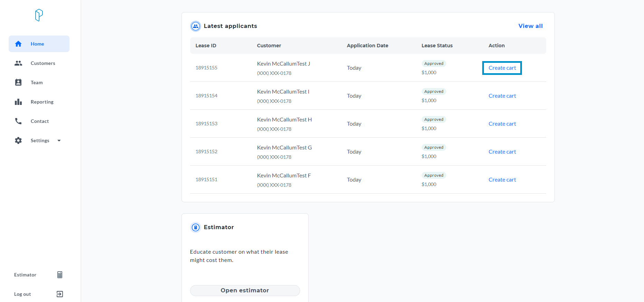
Task: Click the Action column header
Action: [497, 46]
